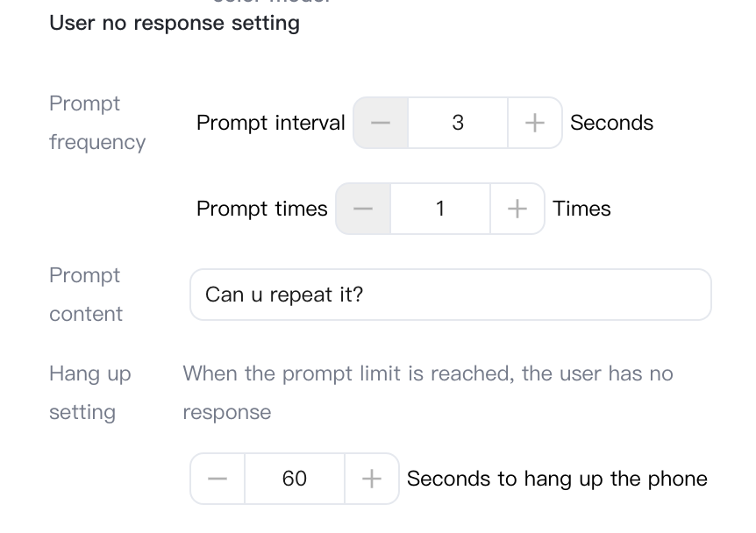756x533 pixels.
Task: Click the 'Prompt frequency' label
Action: 96,123
